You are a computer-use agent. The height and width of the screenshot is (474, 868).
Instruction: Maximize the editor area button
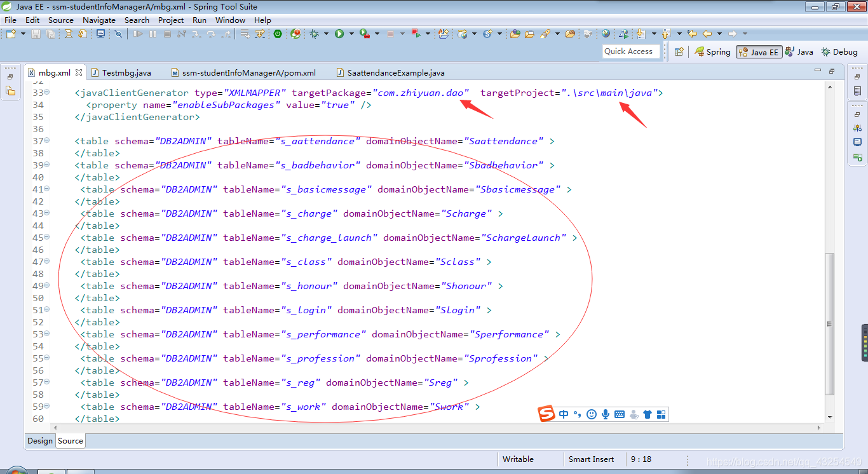pos(831,72)
